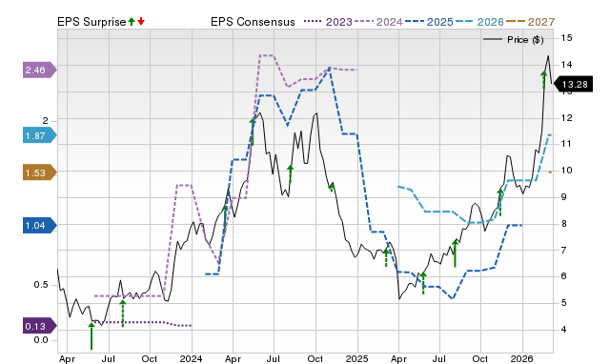Select the 2025 EPS consensus legend entry

pos(429,22)
